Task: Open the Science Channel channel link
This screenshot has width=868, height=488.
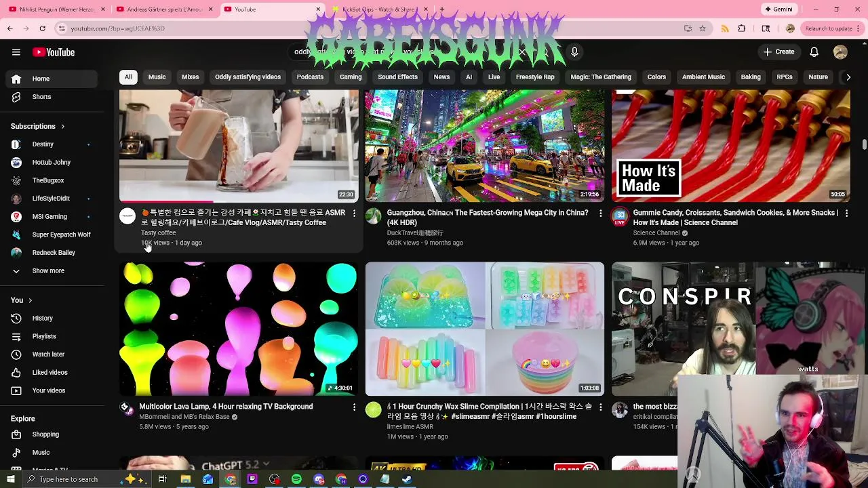Action: [656, 233]
